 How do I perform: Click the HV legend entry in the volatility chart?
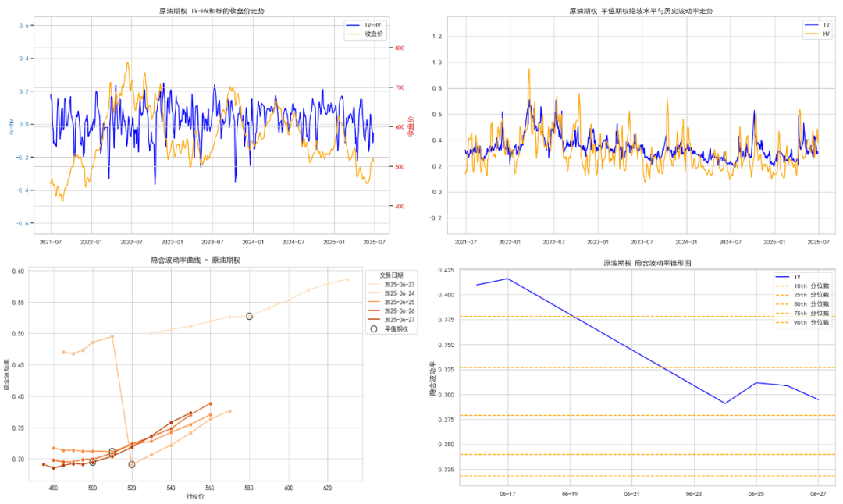817,34
